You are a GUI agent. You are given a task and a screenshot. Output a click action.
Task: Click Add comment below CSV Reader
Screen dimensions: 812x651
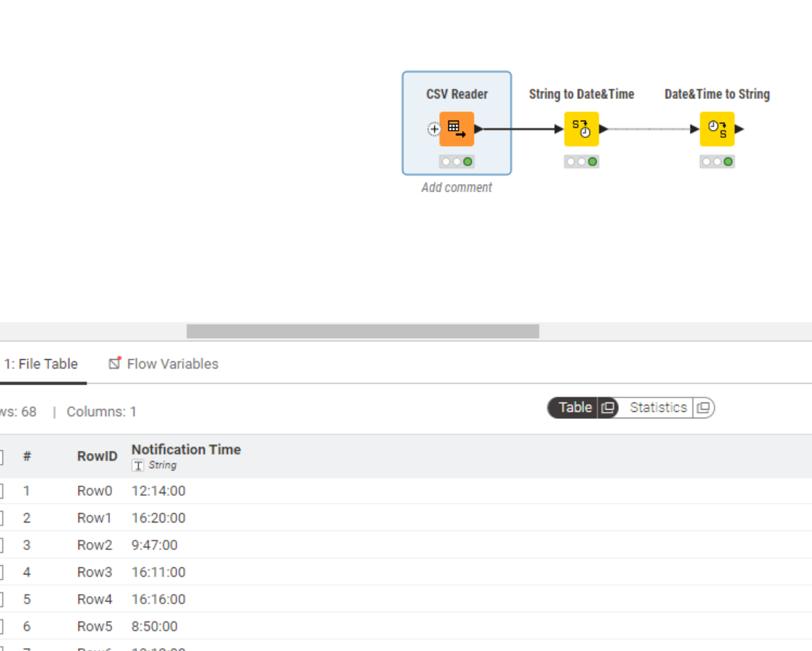[456, 188]
